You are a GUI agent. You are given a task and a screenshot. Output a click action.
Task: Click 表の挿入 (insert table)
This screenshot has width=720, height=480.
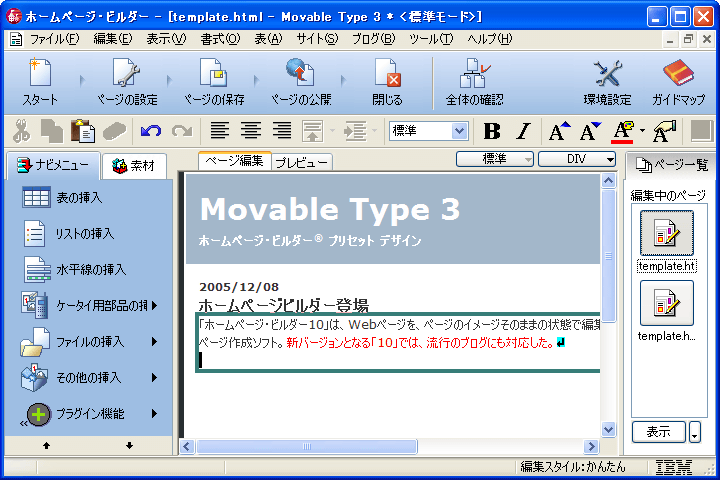(62, 198)
